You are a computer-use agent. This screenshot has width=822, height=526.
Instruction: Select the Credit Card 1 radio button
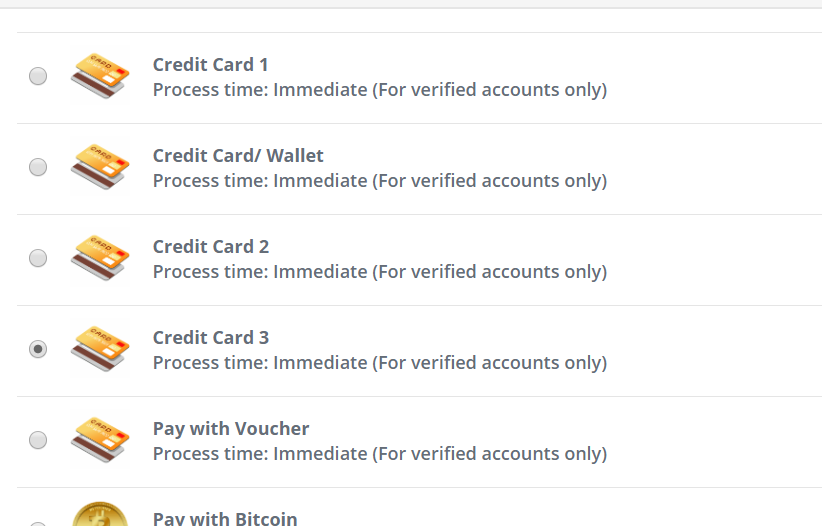(x=38, y=76)
